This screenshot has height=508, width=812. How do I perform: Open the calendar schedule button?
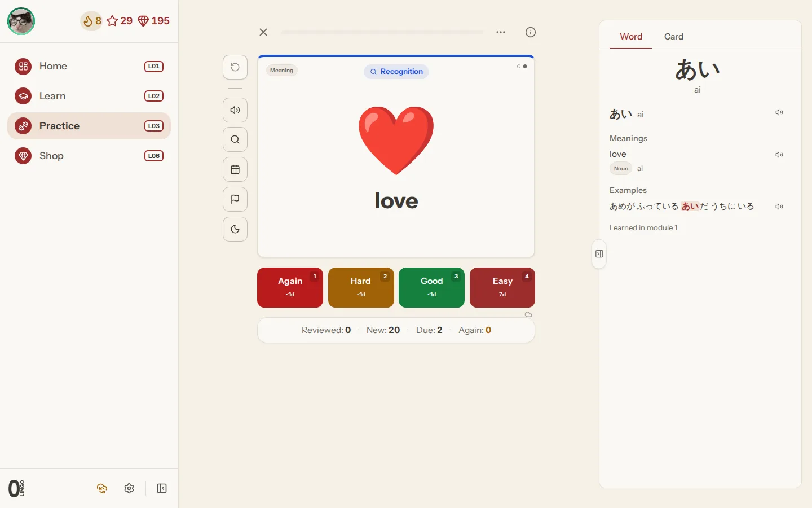tap(235, 169)
